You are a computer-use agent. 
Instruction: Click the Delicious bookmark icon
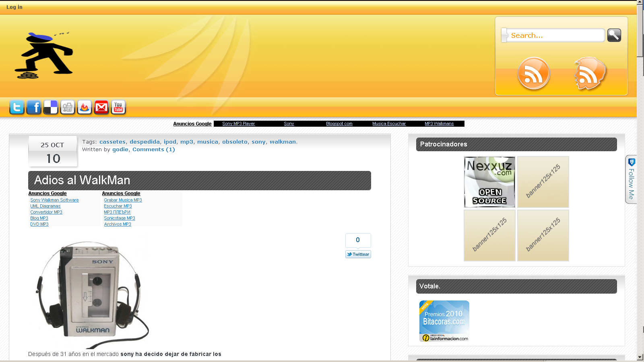[x=51, y=107]
